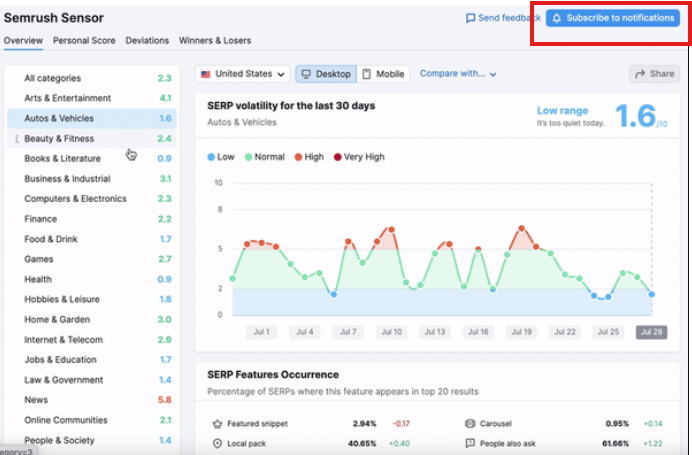The height and width of the screenshot is (455, 692).
Task: Click the People also ask icon
Action: [470, 442]
